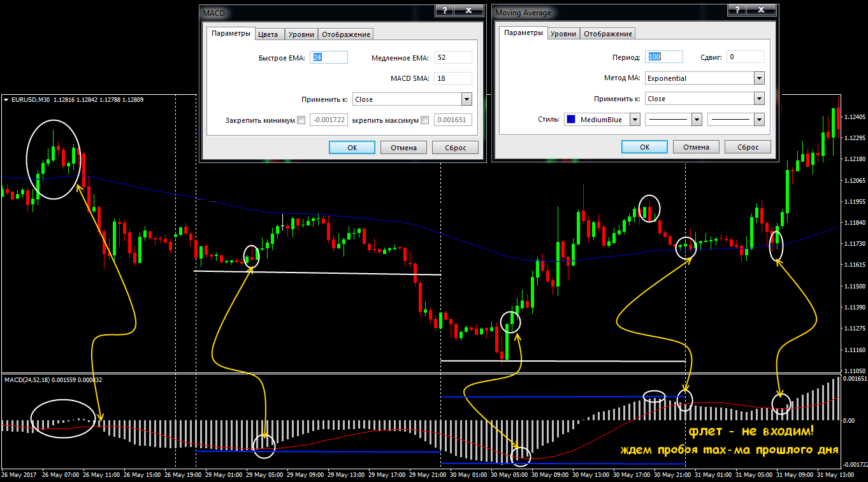Open the Уровни tab in Moving Average dialog

pos(563,34)
